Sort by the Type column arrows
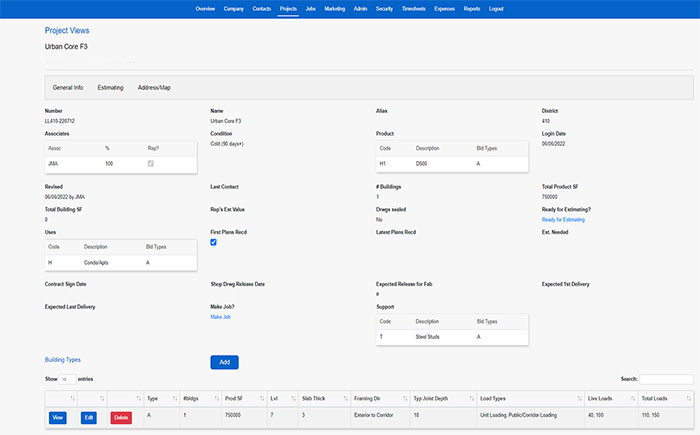700x435 pixels. pos(175,398)
